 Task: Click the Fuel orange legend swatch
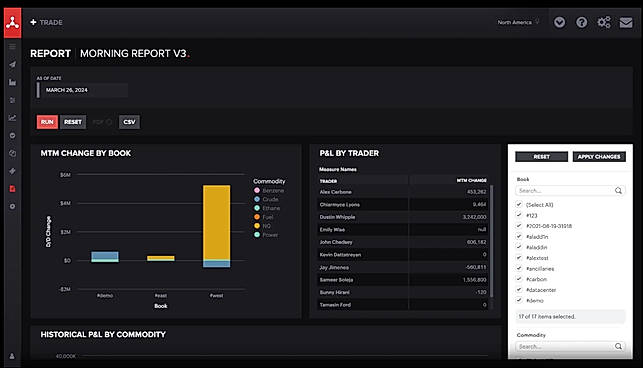click(257, 217)
